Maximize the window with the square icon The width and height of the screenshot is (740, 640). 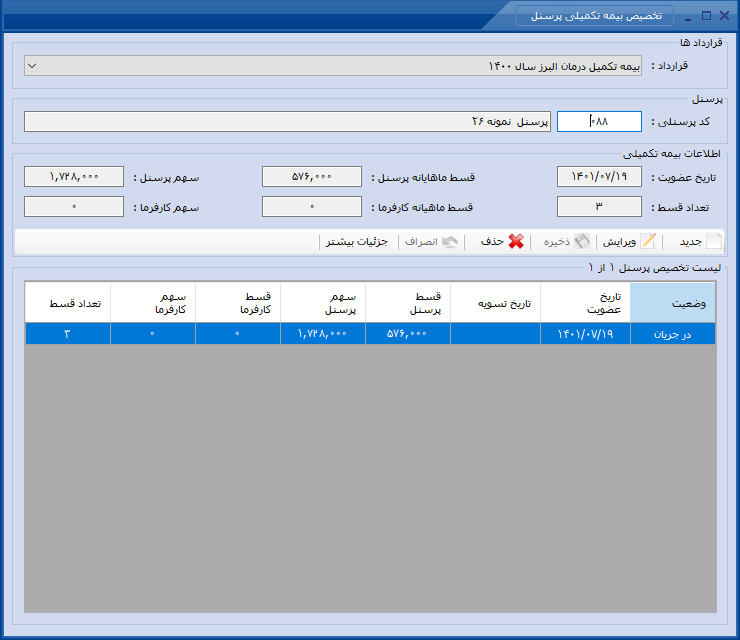coord(706,16)
